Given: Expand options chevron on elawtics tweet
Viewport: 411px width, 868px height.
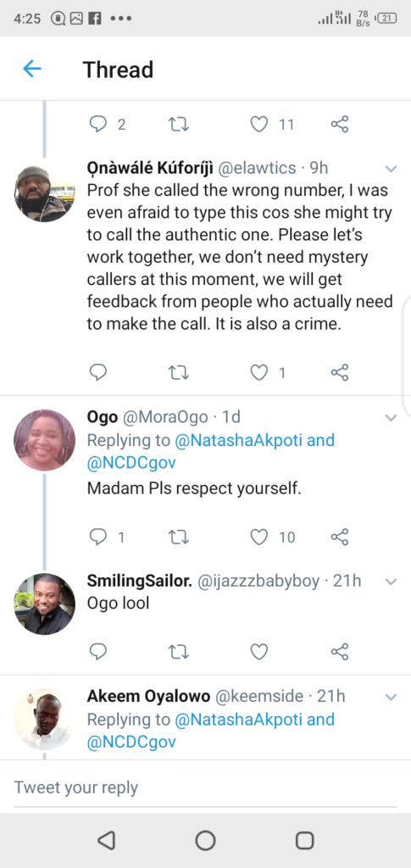Looking at the screenshot, I should click(x=392, y=169).
